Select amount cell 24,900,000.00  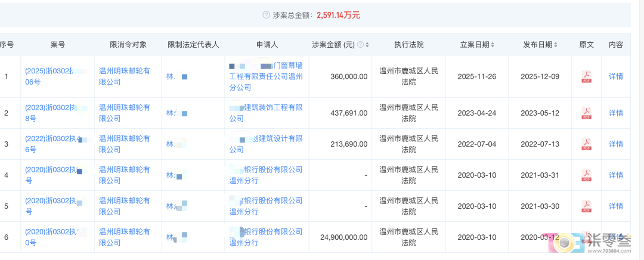coord(344,237)
